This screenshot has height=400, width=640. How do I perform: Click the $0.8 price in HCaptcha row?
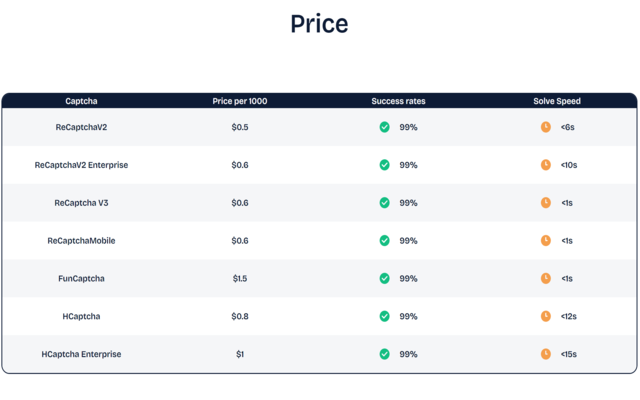point(240,316)
